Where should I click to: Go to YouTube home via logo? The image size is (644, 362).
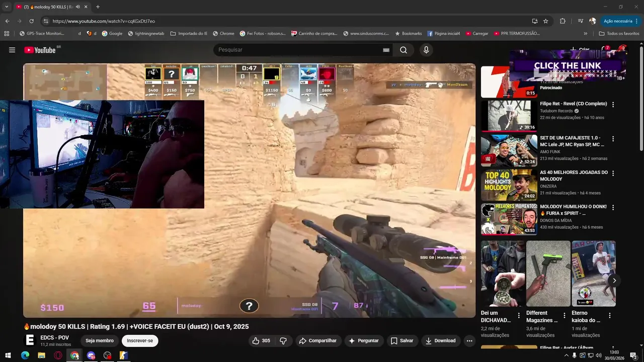click(x=40, y=50)
